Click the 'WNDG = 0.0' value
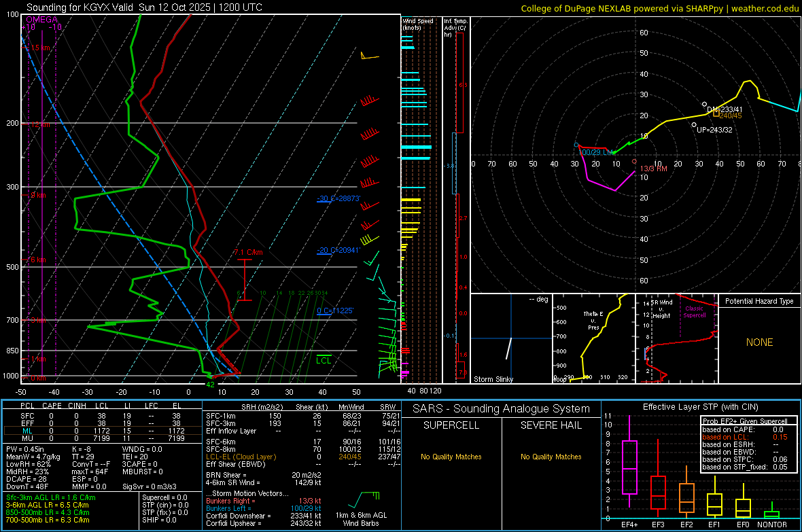Screen dimensions: 802x532 [142, 449]
